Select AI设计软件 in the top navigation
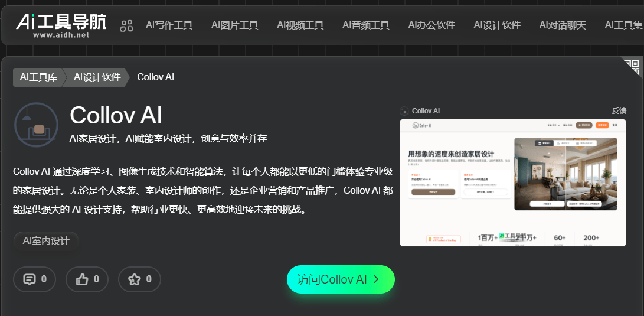This screenshot has width=644, height=316. (x=496, y=25)
